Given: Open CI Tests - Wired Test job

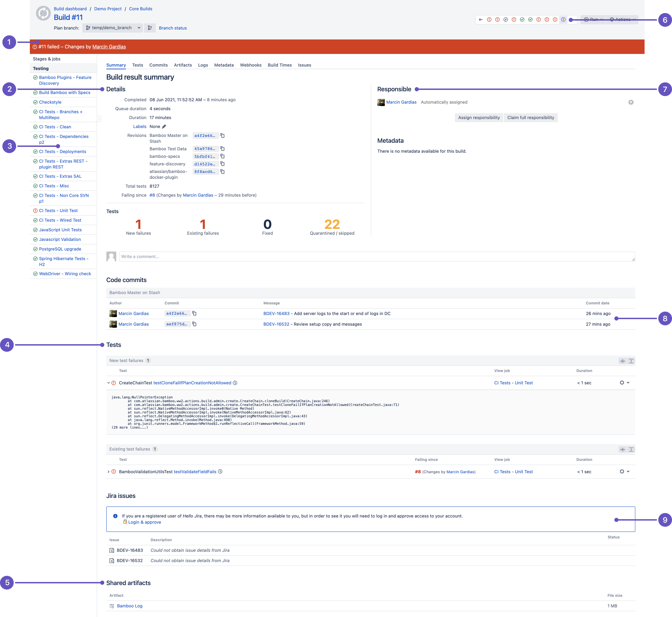Looking at the screenshot, I should click(x=60, y=220).
